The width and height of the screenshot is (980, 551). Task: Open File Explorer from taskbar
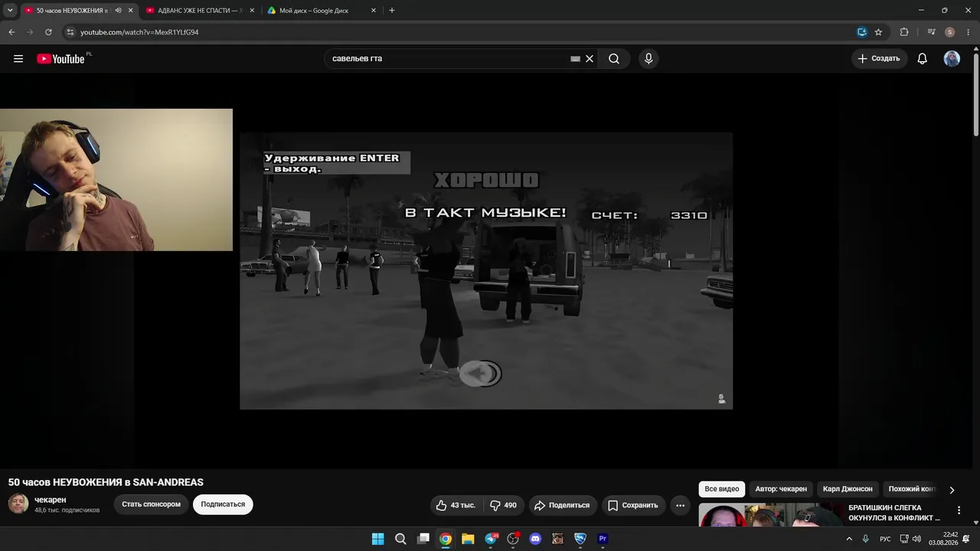coord(468,539)
